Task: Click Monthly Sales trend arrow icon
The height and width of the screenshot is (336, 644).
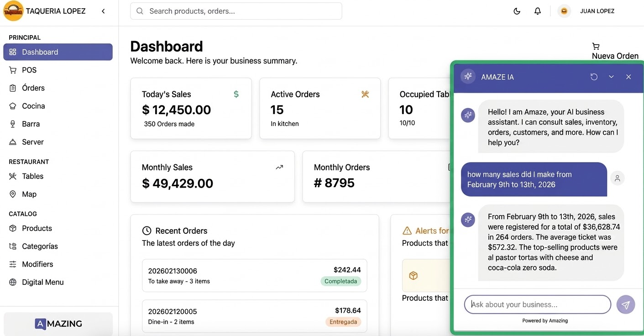Action: point(279,167)
